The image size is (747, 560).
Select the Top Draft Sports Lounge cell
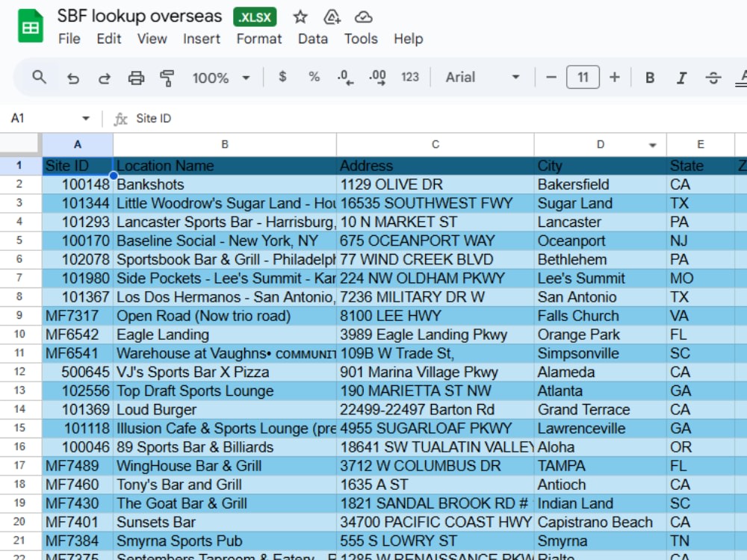pyautogui.click(x=225, y=391)
